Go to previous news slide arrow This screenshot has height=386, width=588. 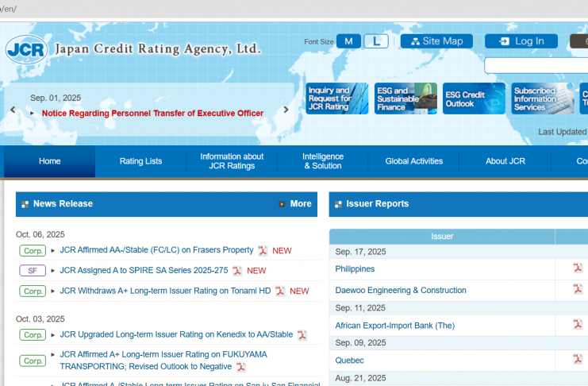(x=13, y=111)
